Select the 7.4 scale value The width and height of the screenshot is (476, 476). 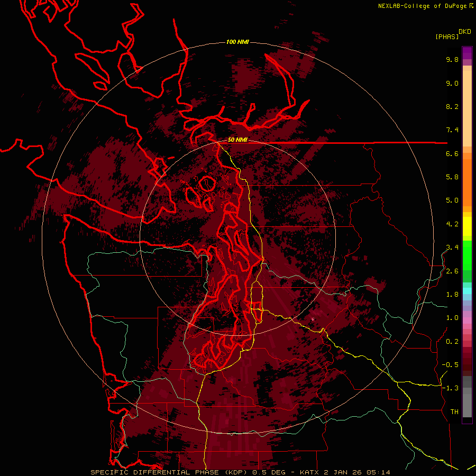452,130
